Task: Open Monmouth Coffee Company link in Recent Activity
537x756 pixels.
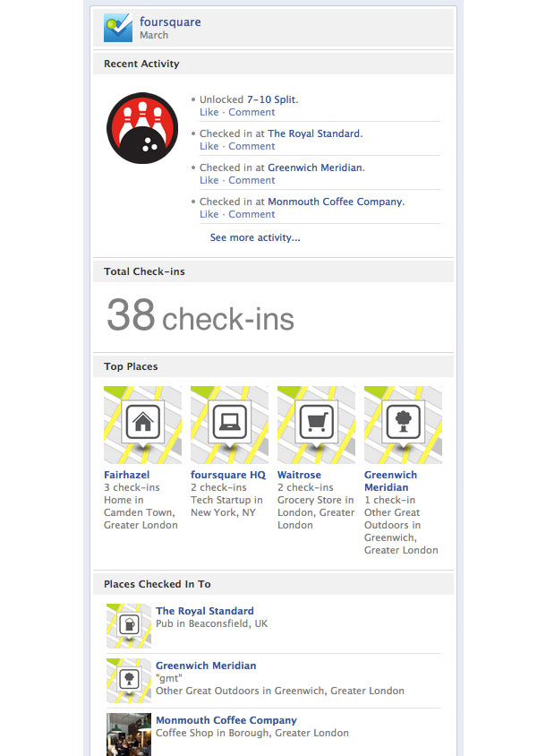Action: 336,202
